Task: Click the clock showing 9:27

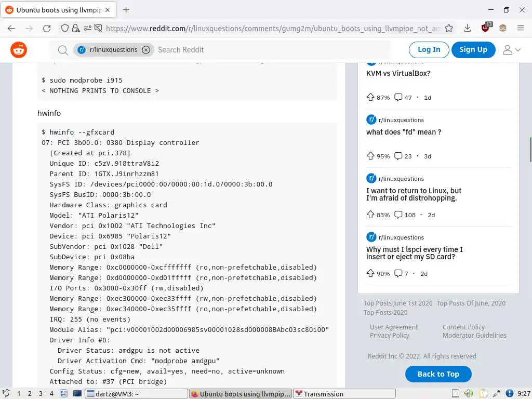Action: [x=524, y=394]
